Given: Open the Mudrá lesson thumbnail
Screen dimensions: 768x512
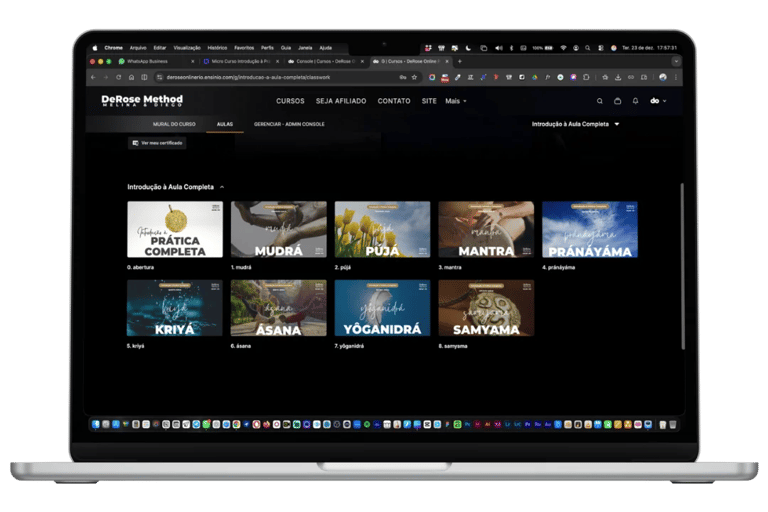Looking at the screenshot, I should tap(279, 229).
